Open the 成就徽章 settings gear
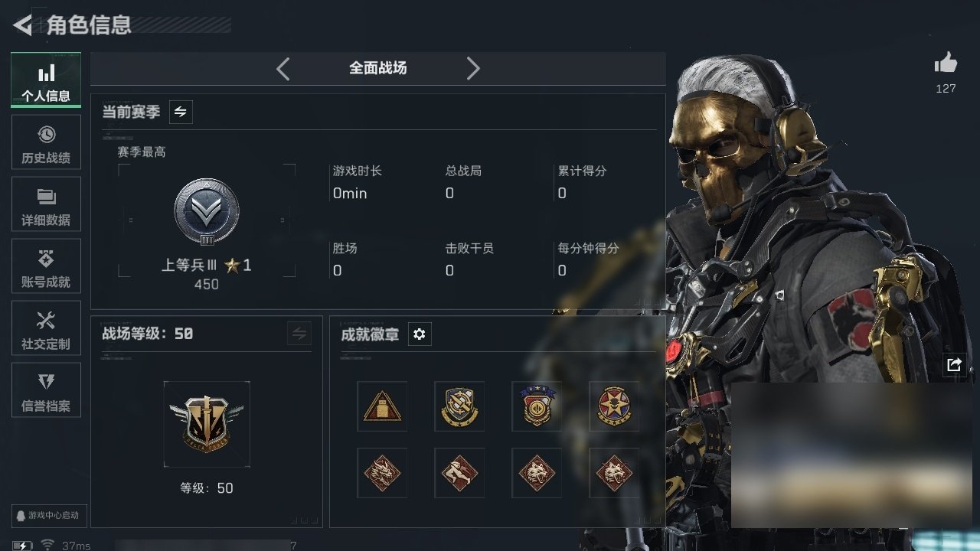Screen dimensions: 980x551 [x=419, y=334]
